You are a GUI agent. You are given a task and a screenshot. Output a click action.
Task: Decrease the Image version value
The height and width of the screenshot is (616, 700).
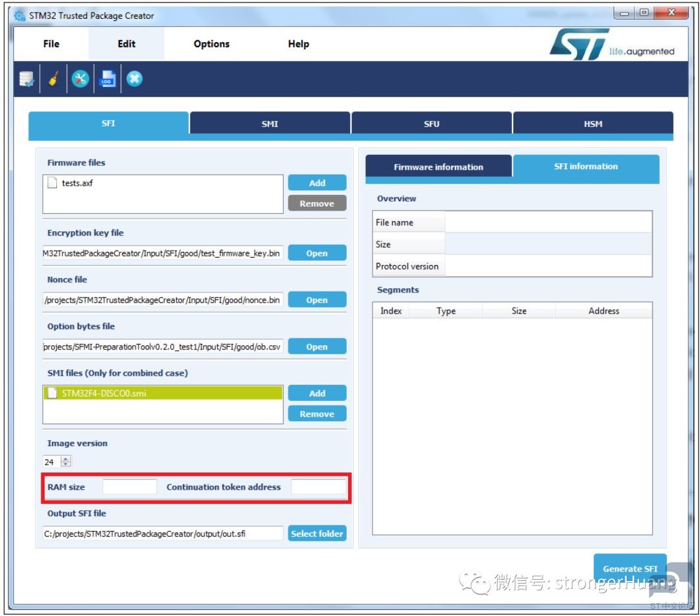65,464
